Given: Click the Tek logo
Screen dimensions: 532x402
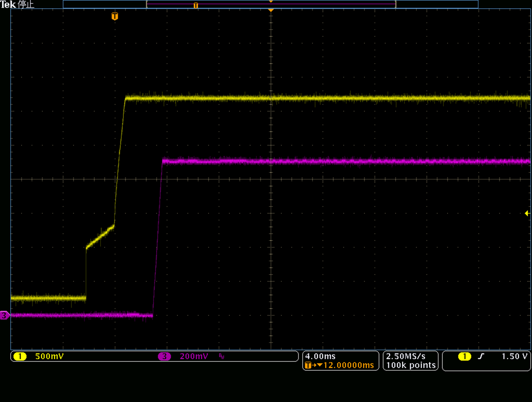Looking at the screenshot, I should 8,4.
